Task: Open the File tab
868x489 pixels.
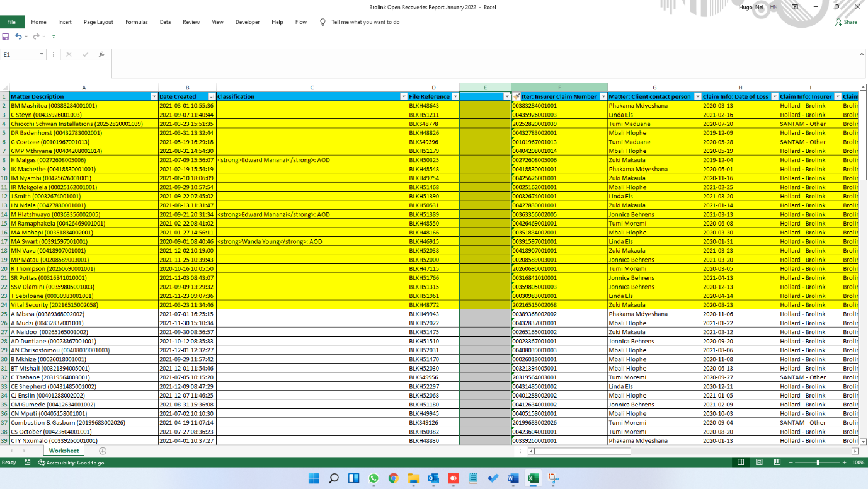Action: click(x=11, y=22)
